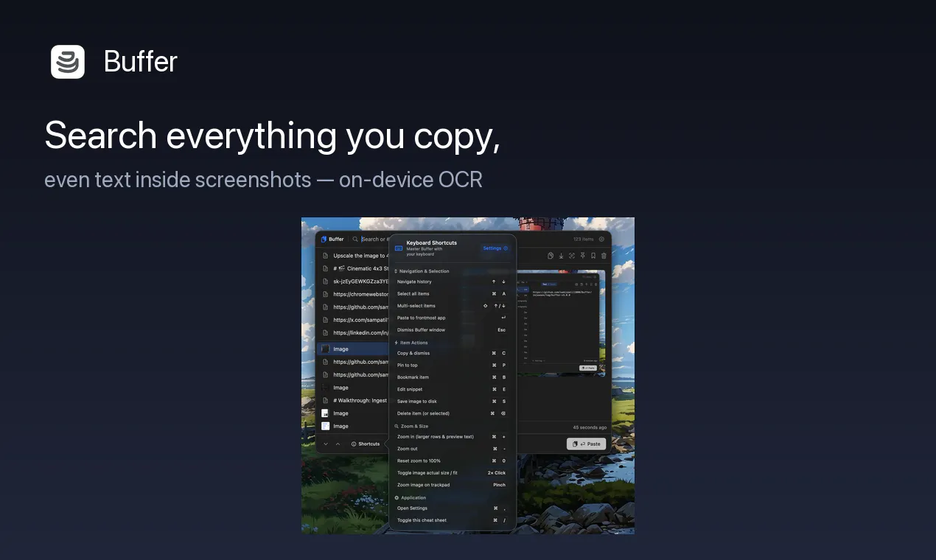This screenshot has width=936, height=560.
Task: Click thumbnail of the bottom Image row
Action: (325, 426)
